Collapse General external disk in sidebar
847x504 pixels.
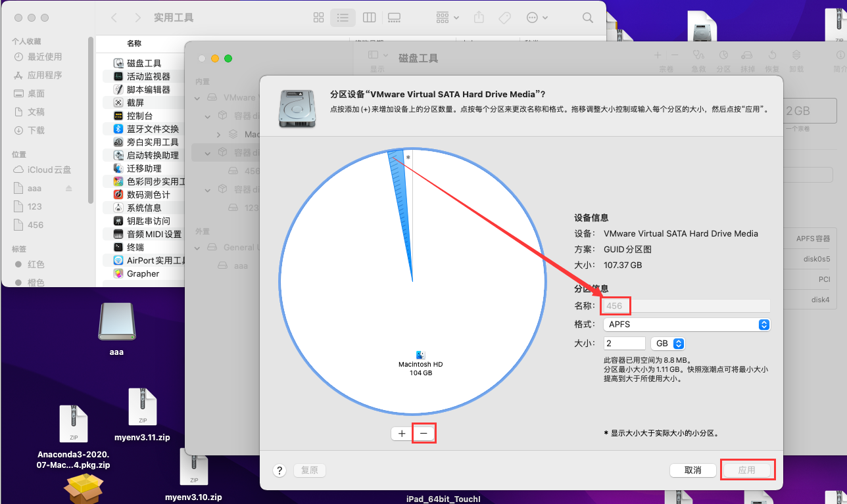198,247
